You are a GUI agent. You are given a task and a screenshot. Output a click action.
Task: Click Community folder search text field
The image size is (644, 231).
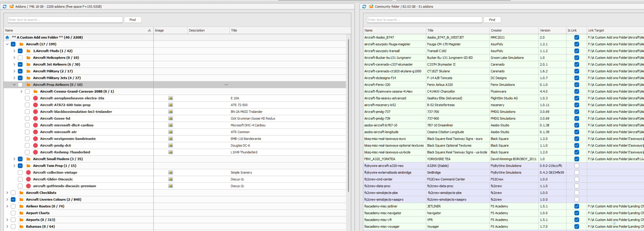[x=424, y=20]
